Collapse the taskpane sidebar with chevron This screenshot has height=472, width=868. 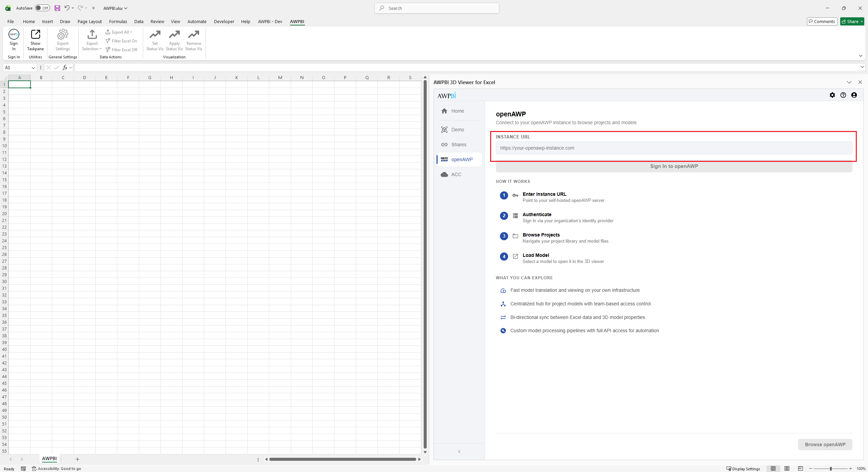[x=459, y=452]
